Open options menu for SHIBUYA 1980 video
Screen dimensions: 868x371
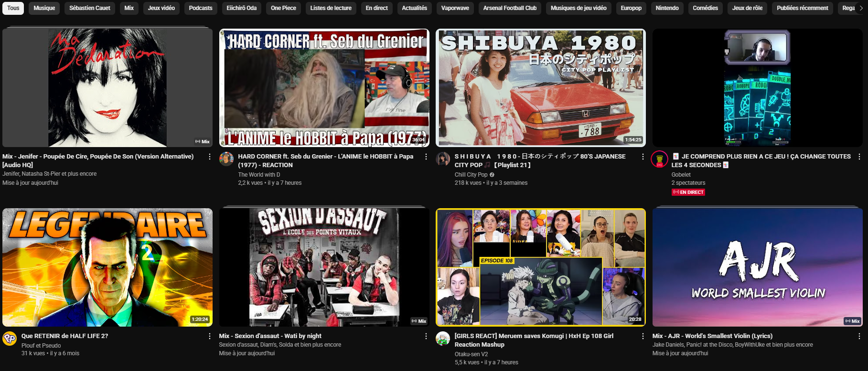click(x=643, y=157)
